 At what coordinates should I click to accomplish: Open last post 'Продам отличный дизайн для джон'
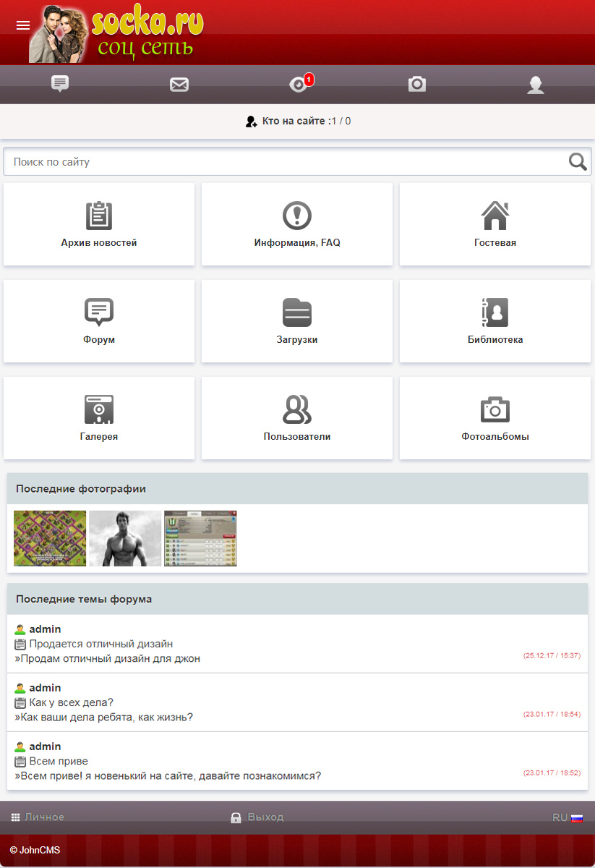coord(110,659)
